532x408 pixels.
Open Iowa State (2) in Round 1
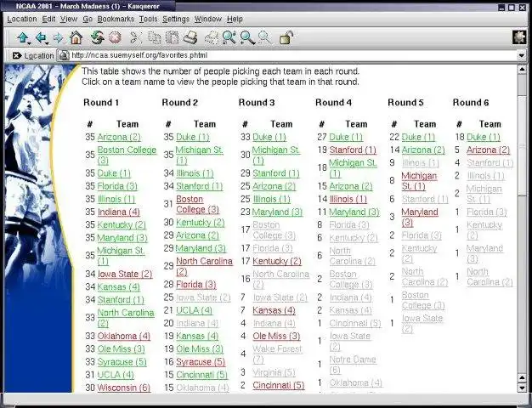(x=125, y=274)
